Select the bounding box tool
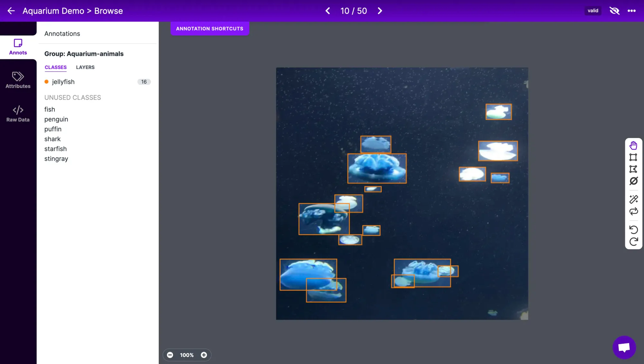This screenshot has width=644, height=364. click(x=633, y=157)
